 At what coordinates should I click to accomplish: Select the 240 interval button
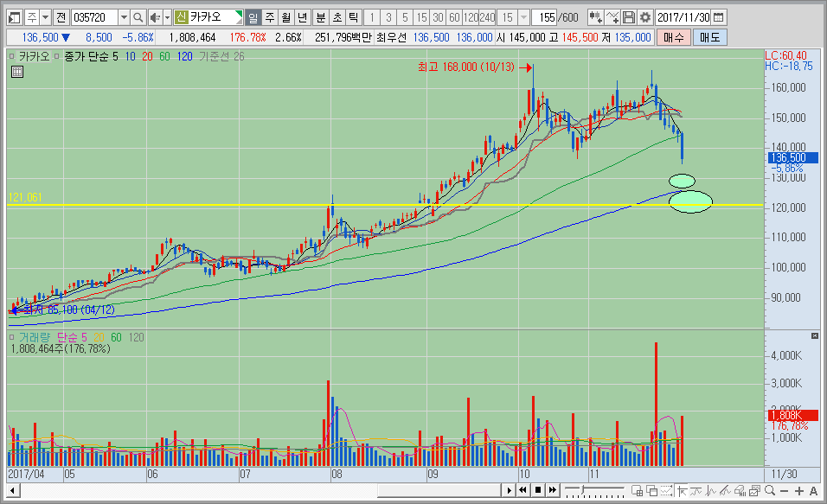487,17
